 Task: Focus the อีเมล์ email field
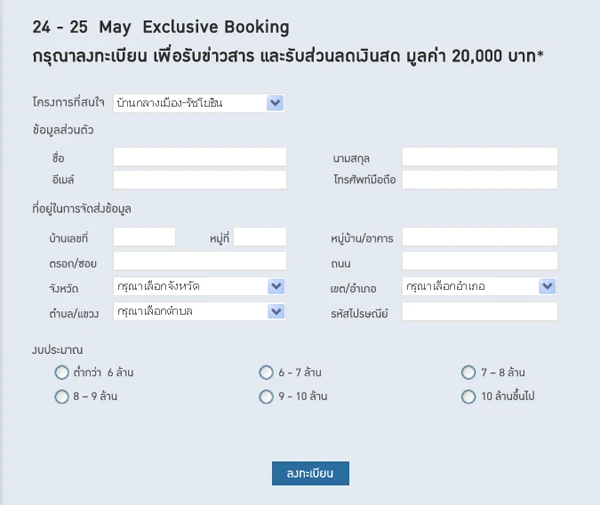200,180
